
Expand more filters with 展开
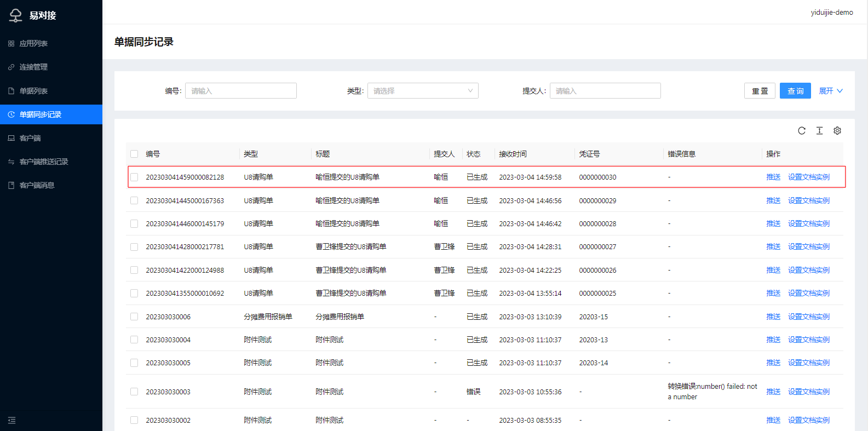(831, 91)
